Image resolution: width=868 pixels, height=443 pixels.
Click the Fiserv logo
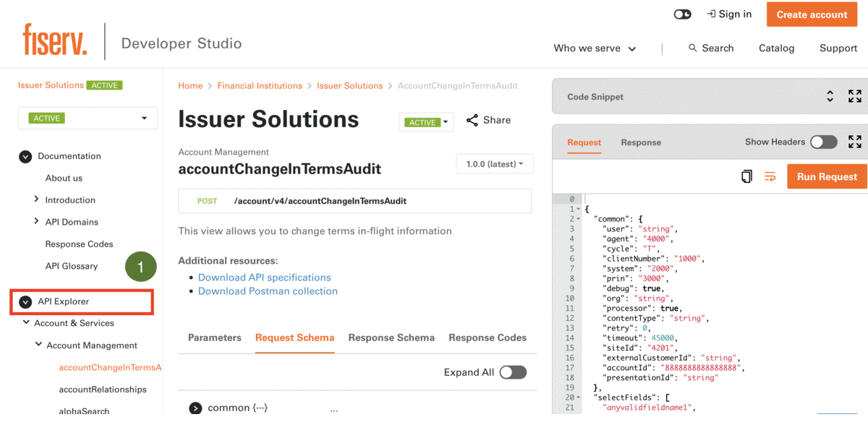[55, 40]
